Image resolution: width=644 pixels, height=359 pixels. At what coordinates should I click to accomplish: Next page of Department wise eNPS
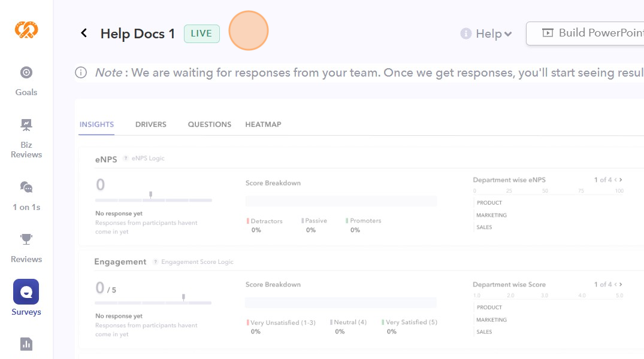621,180
